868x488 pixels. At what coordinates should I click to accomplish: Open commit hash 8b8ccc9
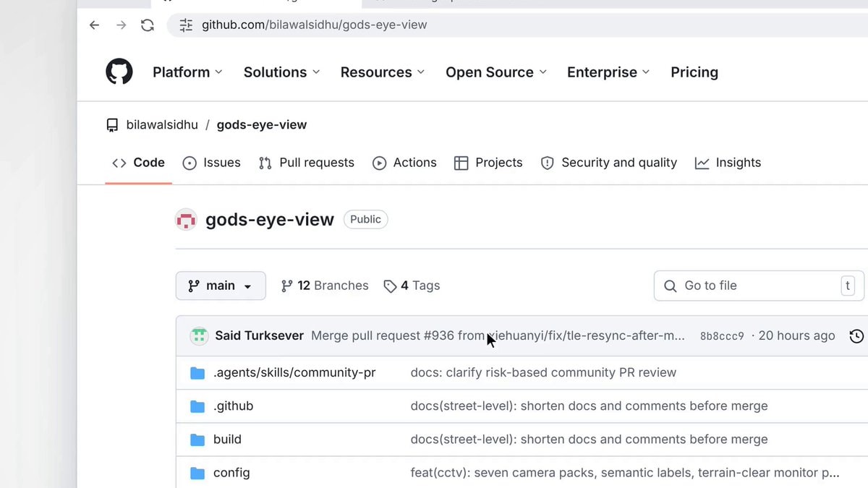(722, 336)
